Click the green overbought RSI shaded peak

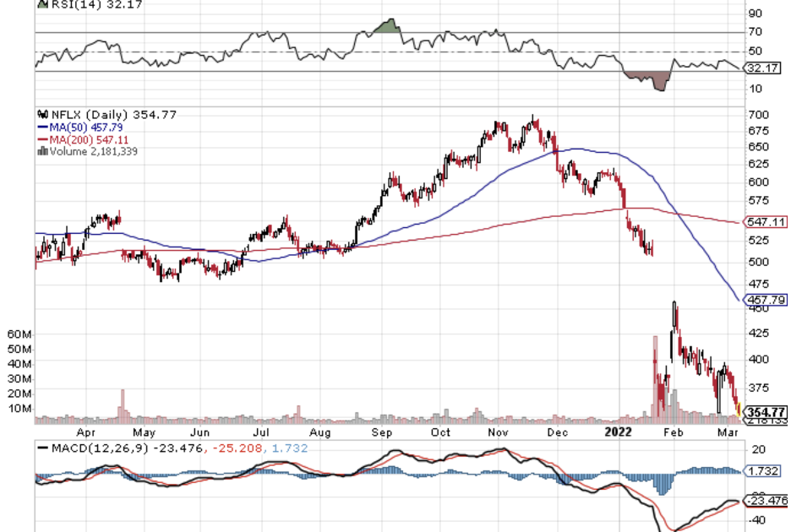coord(386,27)
